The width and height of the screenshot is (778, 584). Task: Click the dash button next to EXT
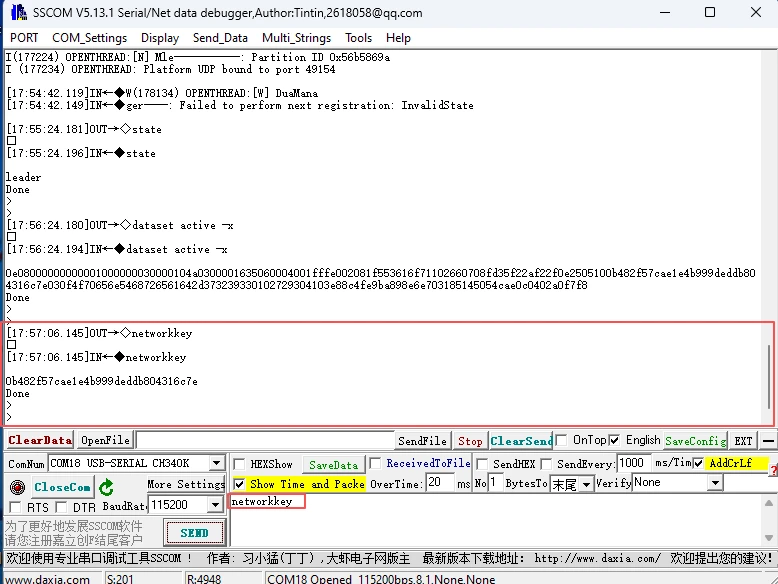[767, 440]
